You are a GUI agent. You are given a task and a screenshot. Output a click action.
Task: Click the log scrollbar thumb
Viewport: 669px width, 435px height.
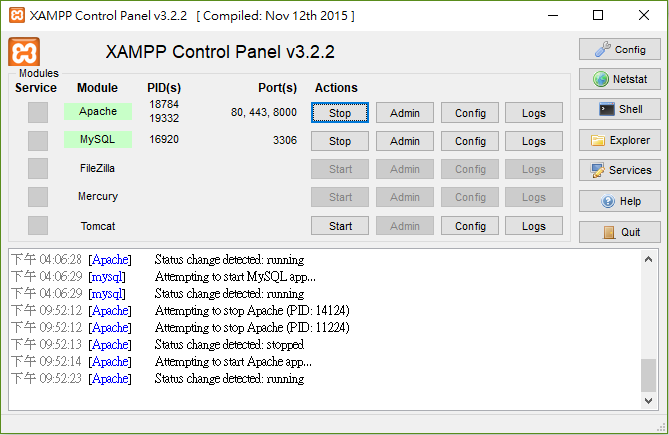[x=649, y=375]
